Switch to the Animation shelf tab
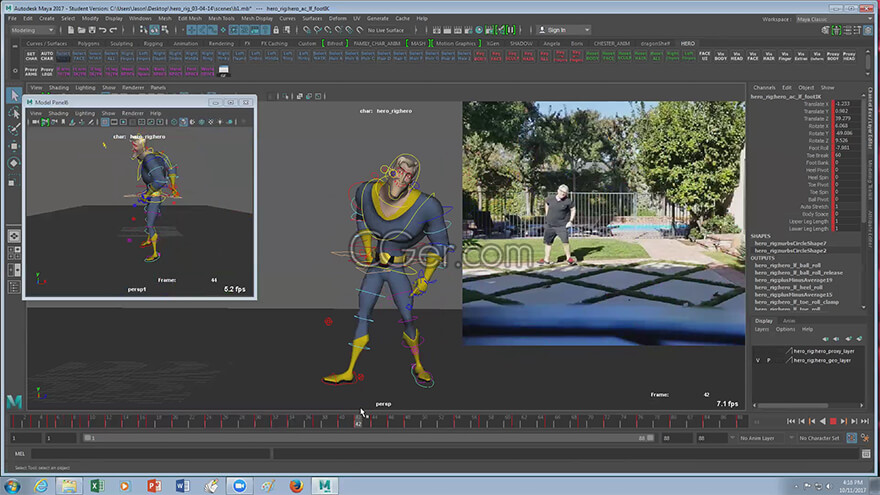This screenshot has height=495, width=880. (185, 43)
